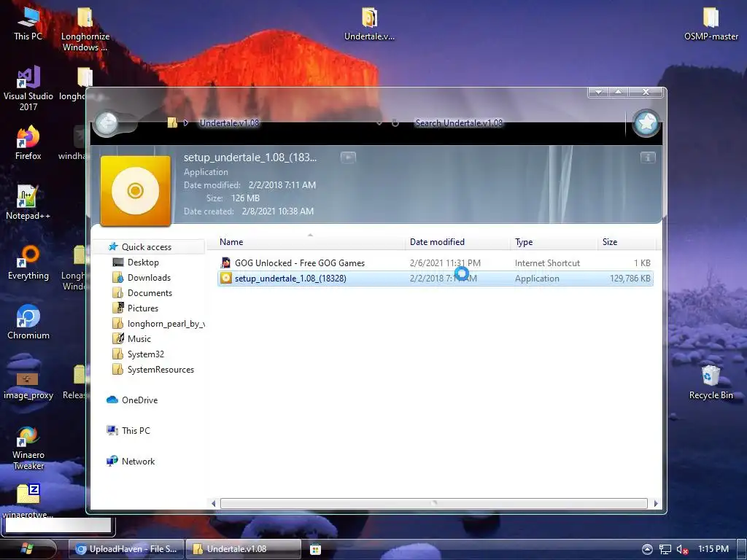Select OneDrive in navigation pane
The height and width of the screenshot is (560, 747).
coord(139,400)
